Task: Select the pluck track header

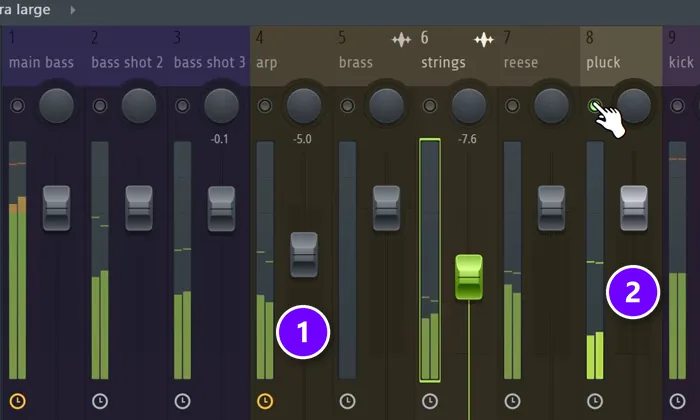Action: (x=621, y=56)
